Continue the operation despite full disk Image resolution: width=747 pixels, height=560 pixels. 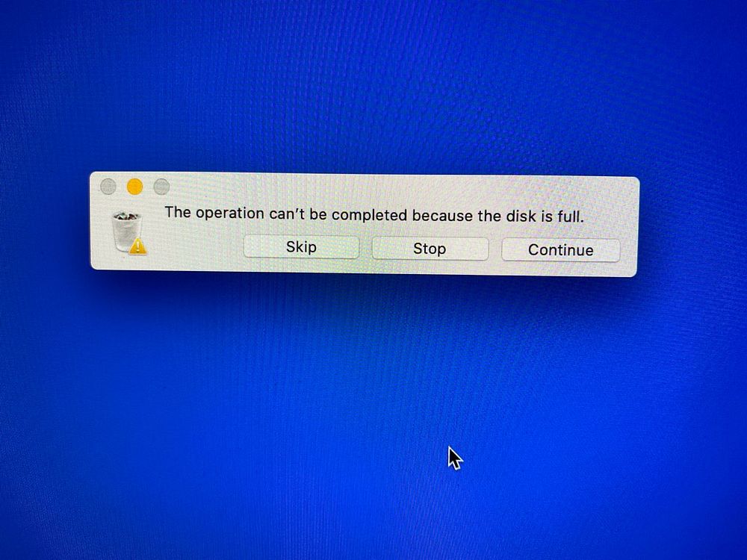pyautogui.click(x=561, y=250)
